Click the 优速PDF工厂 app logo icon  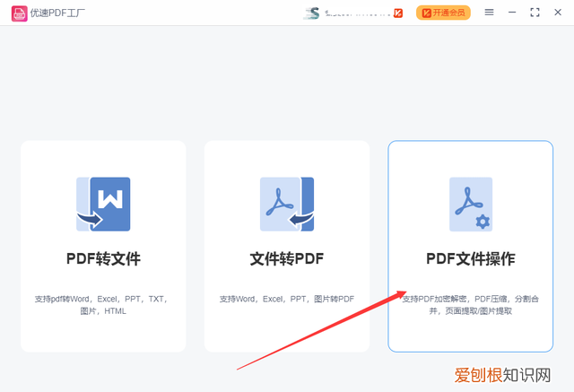(x=19, y=13)
